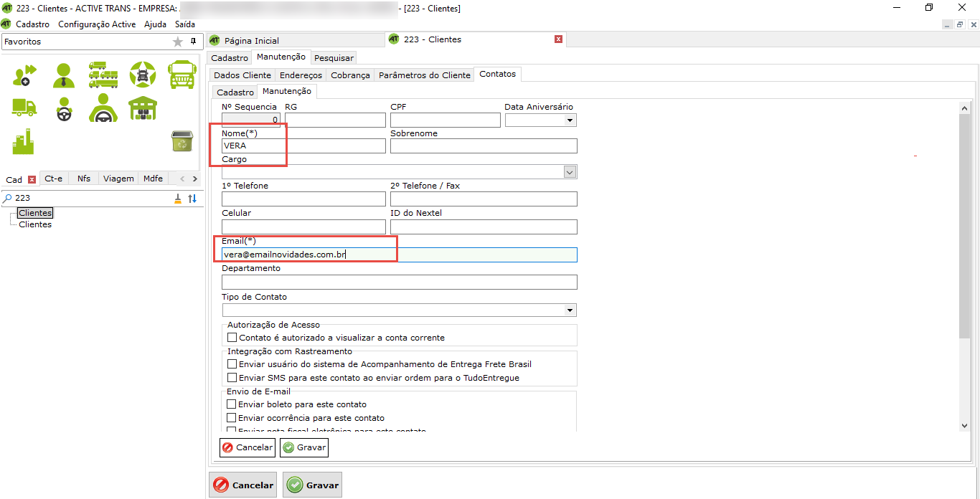Expand the Cargo dropdown list
The height and width of the screenshot is (499, 980).
point(570,172)
